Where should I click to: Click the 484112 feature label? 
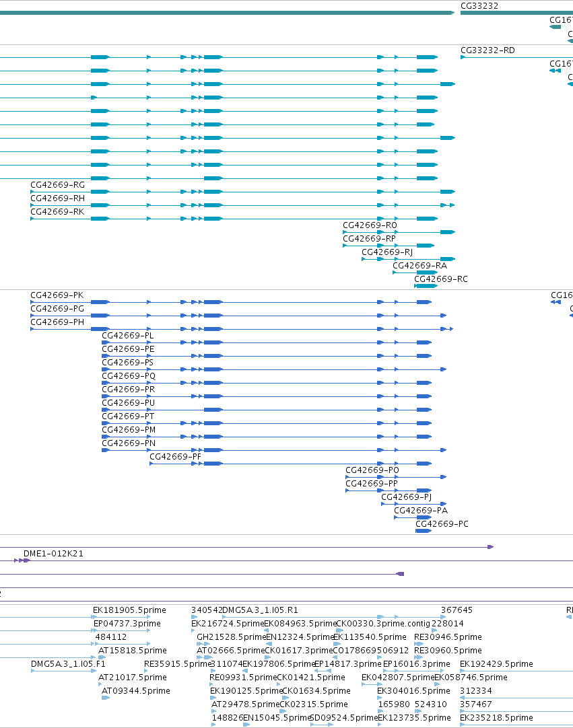click(111, 637)
